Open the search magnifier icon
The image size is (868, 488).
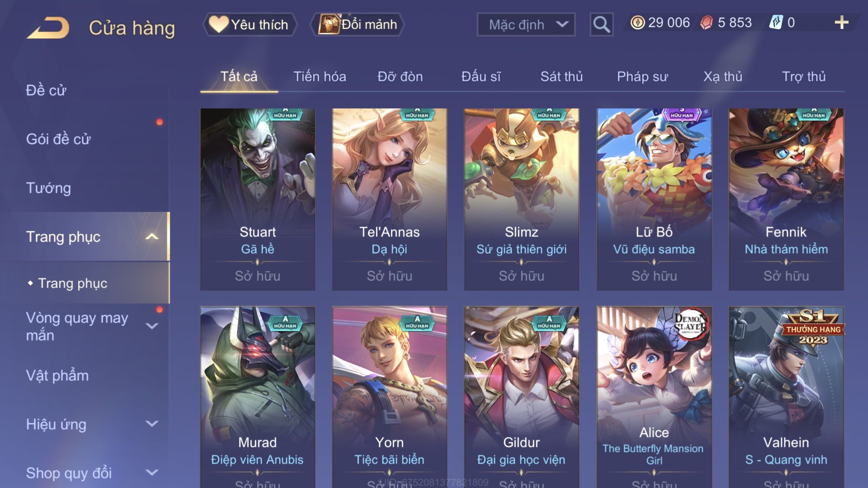click(x=601, y=24)
